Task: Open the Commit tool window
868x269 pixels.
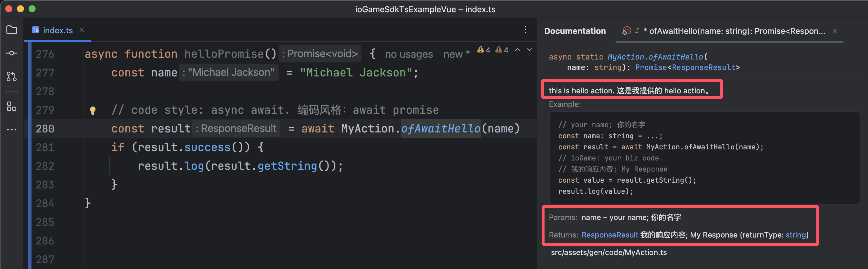Action: [x=11, y=53]
